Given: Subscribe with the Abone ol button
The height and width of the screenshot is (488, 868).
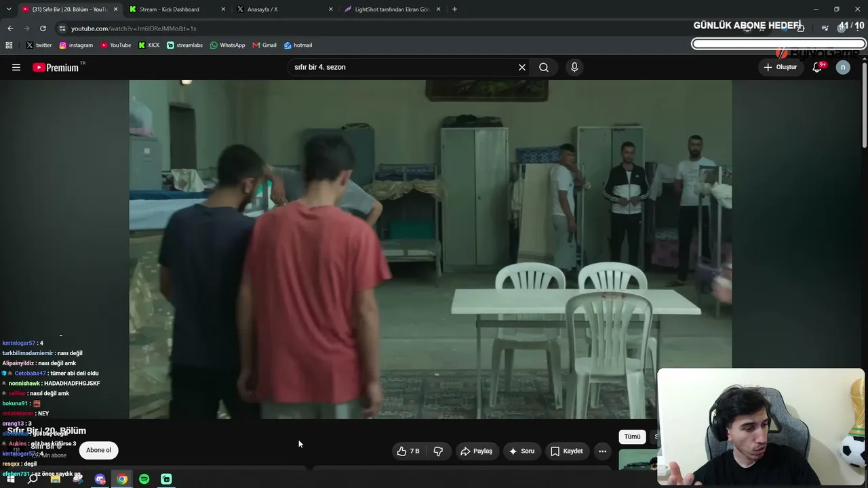Looking at the screenshot, I should (98, 450).
